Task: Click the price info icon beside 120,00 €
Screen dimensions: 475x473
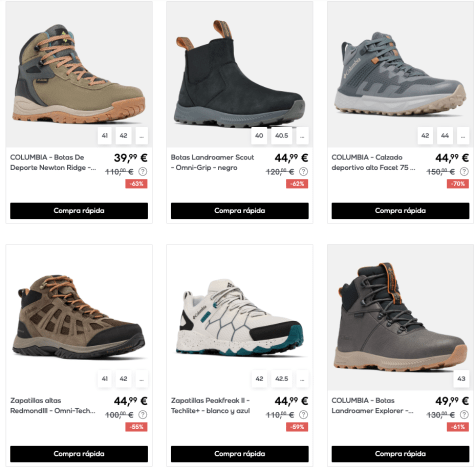Action: pos(303,172)
